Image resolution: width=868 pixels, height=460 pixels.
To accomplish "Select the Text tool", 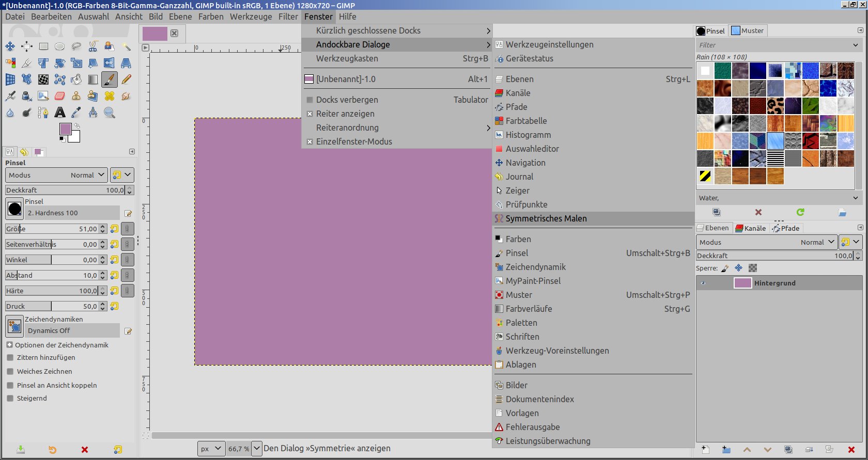I will coord(60,113).
